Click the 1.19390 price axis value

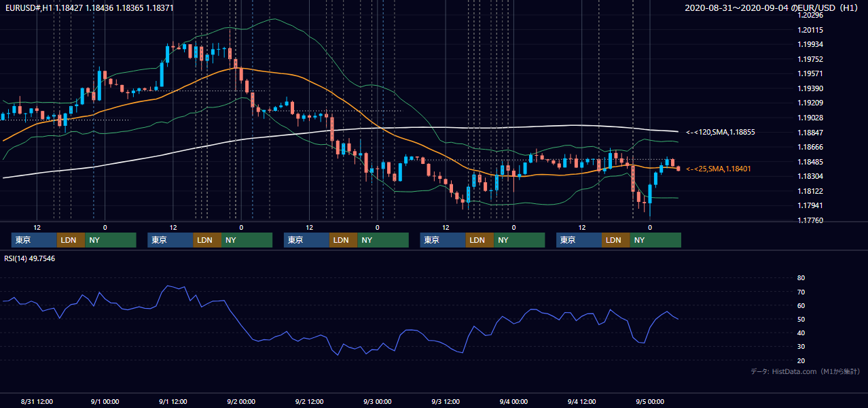(x=810, y=88)
